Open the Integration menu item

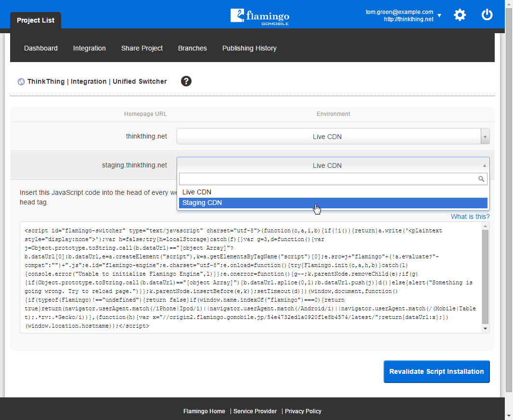point(90,48)
